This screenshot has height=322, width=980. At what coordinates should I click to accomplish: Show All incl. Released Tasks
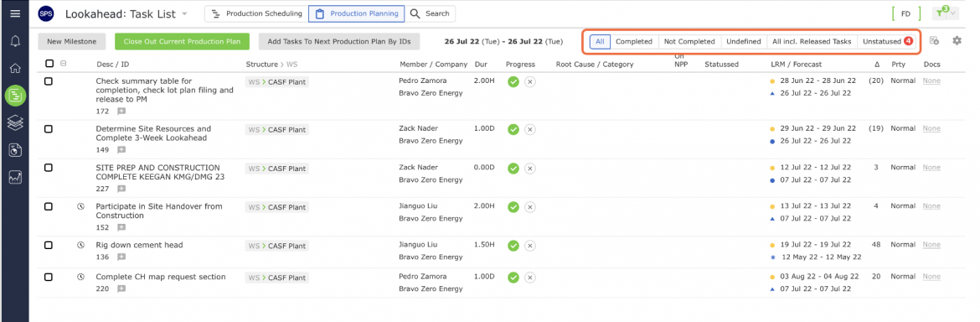point(812,41)
